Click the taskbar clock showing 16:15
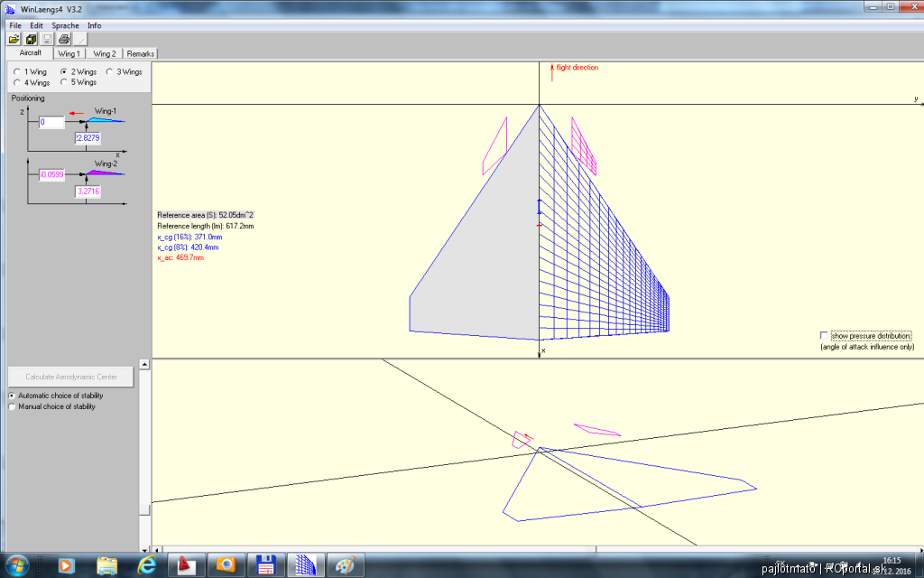 click(x=892, y=560)
